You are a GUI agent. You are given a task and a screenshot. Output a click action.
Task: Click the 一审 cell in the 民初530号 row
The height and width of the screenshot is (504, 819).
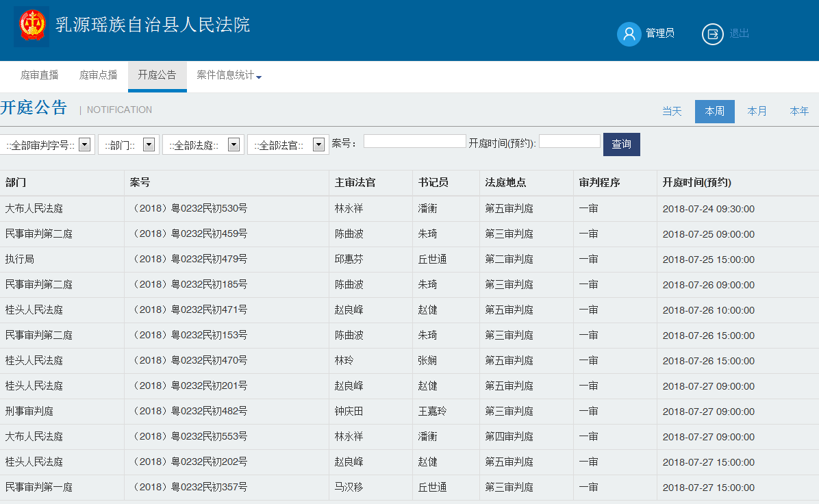(589, 208)
